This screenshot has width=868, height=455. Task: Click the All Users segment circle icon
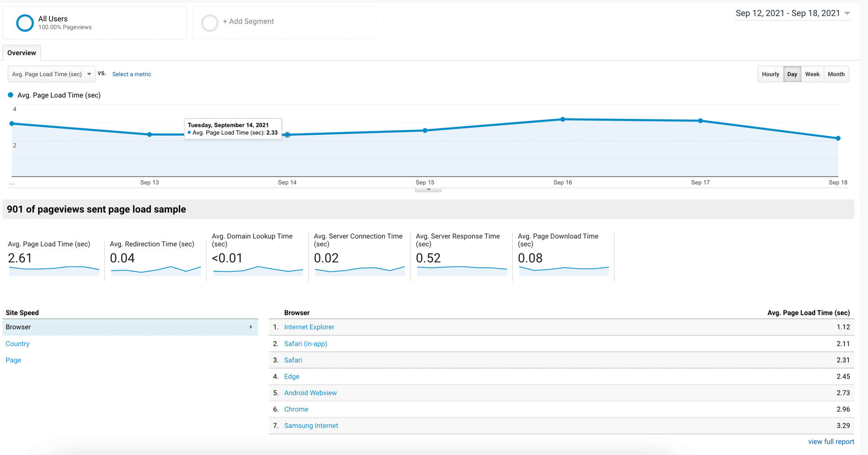click(x=24, y=23)
